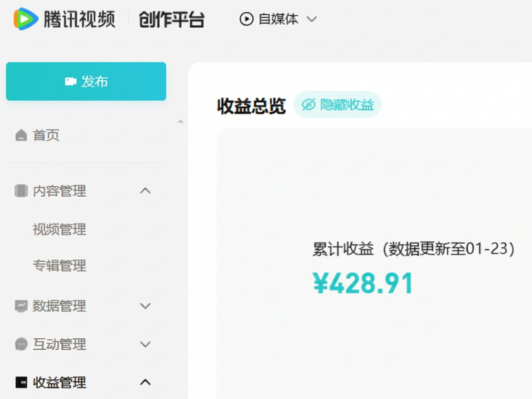Screen dimensions: 532x399
Task: Click the 收益管理 earnings icon
Action: 21,383
